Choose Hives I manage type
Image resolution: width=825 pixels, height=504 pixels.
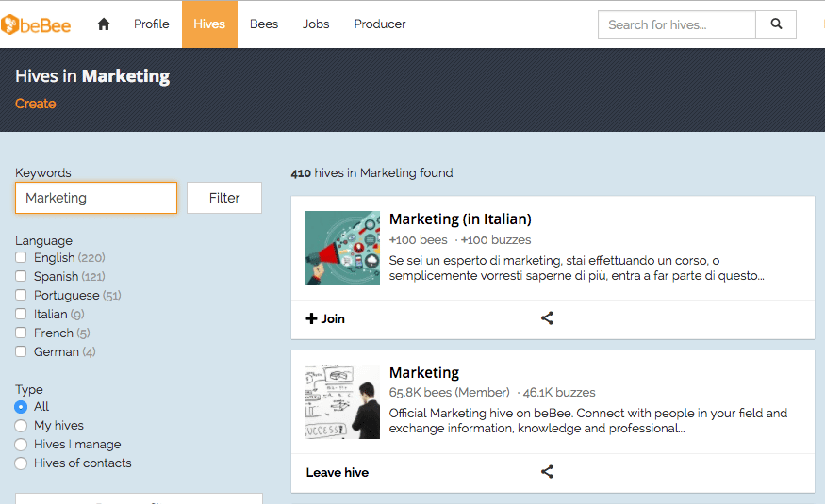point(21,445)
